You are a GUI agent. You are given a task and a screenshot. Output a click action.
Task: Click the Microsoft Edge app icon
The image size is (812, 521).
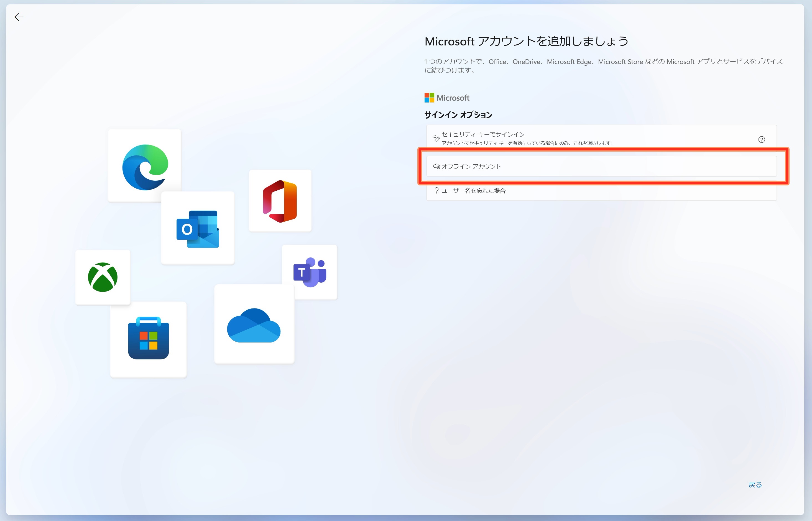[x=145, y=167]
